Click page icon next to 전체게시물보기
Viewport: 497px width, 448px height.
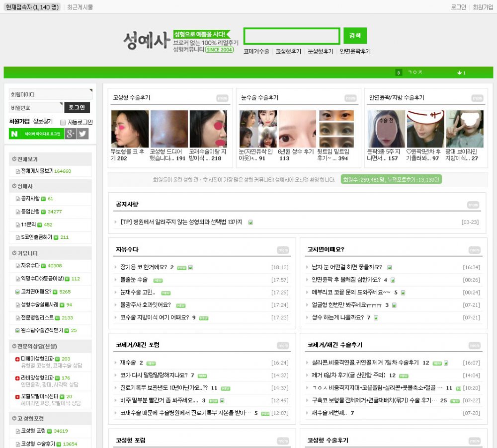tap(18, 171)
